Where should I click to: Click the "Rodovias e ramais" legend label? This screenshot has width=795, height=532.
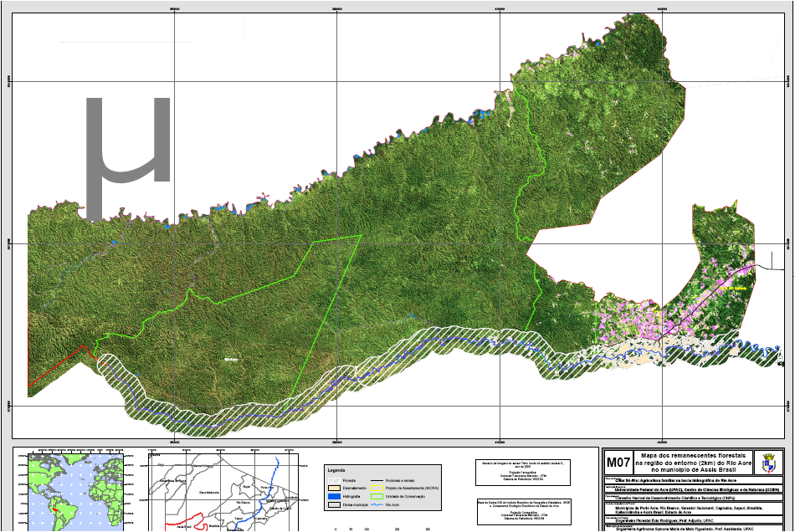400,480
